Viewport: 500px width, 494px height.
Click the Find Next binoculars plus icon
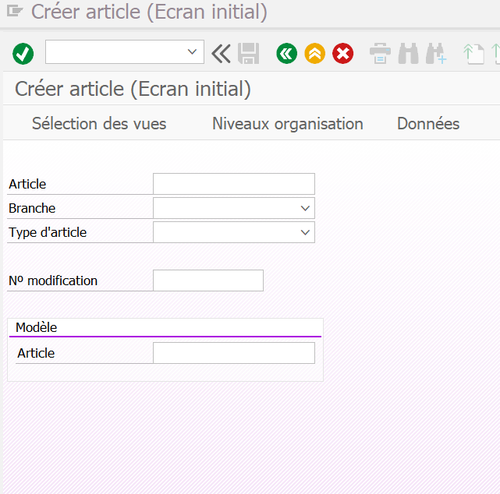(x=436, y=53)
